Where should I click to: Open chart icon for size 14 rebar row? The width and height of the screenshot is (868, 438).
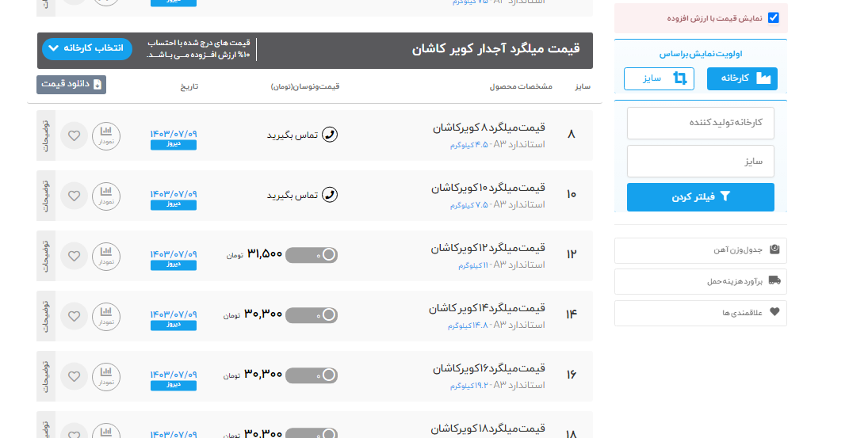click(106, 316)
